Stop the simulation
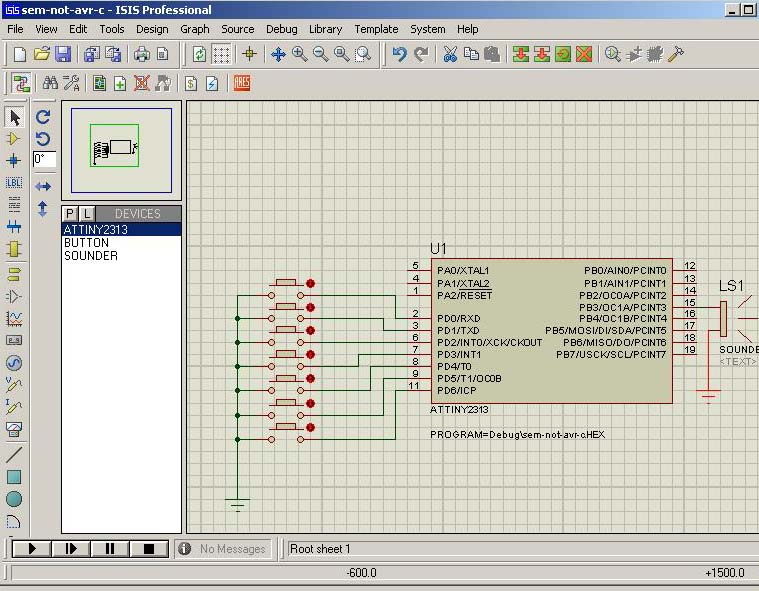Image resolution: width=759 pixels, height=591 pixels. (149, 548)
